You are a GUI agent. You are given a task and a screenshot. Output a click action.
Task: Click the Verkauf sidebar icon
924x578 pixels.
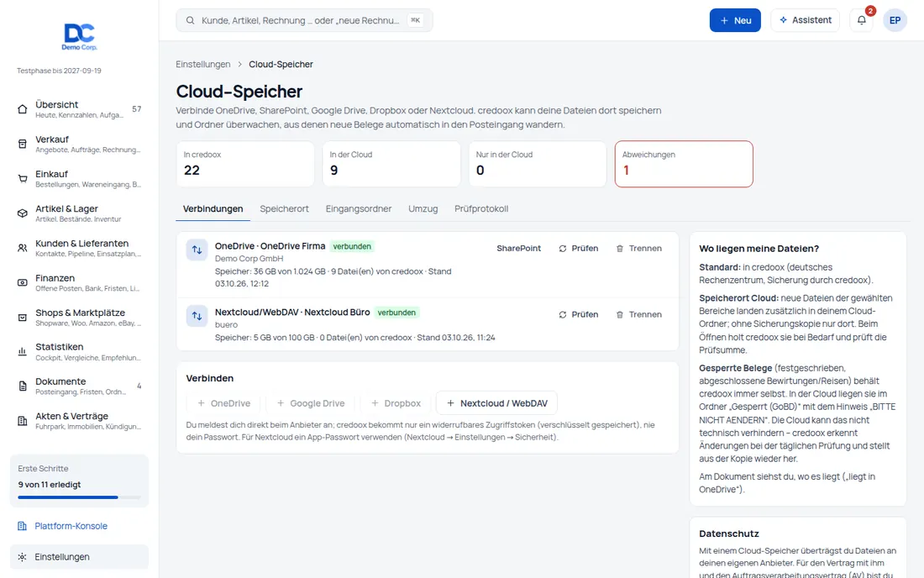pos(23,144)
